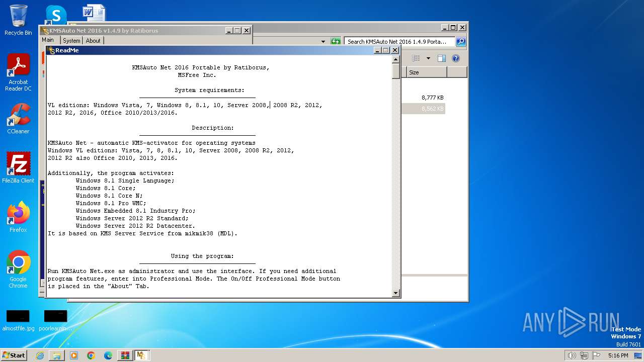Launch Windows Media Player from taskbar
644x362 pixels.
[74, 355]
